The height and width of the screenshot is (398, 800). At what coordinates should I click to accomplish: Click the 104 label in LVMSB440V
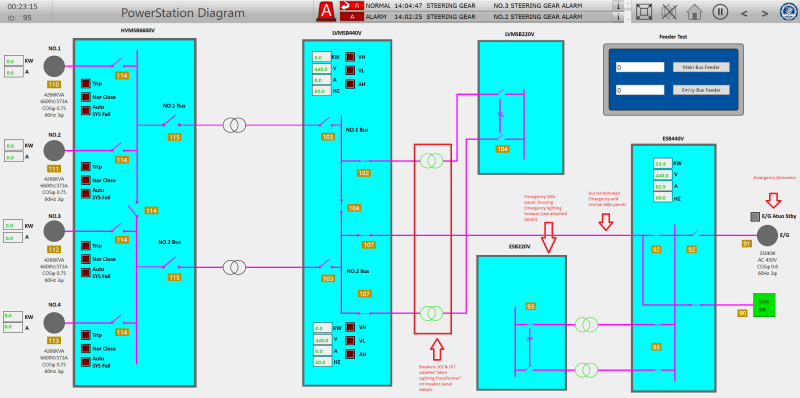pyautogui.click(x=354, y=208)
